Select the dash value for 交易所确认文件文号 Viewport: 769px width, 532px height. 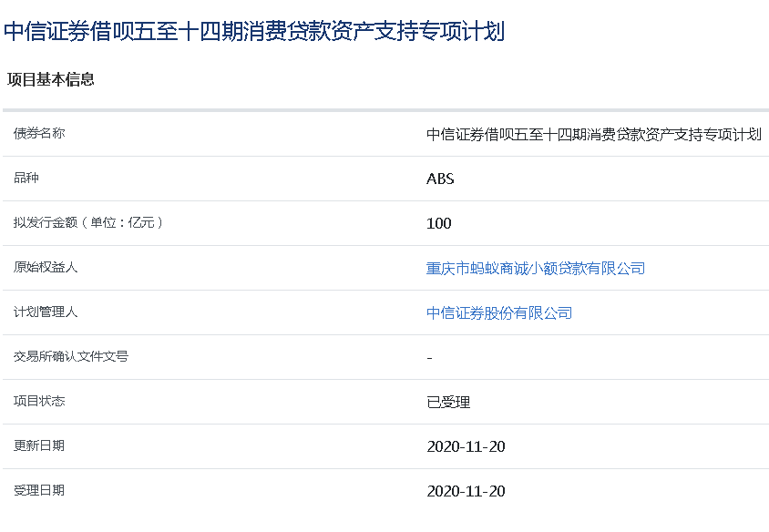pos(429,357)
